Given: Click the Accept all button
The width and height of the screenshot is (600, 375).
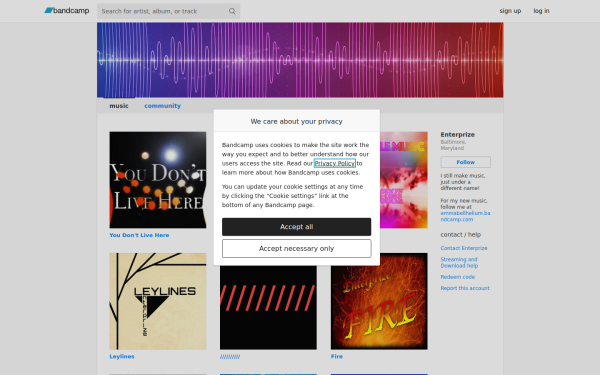Looking at the screenshot, I should click(x=296, y=227).
